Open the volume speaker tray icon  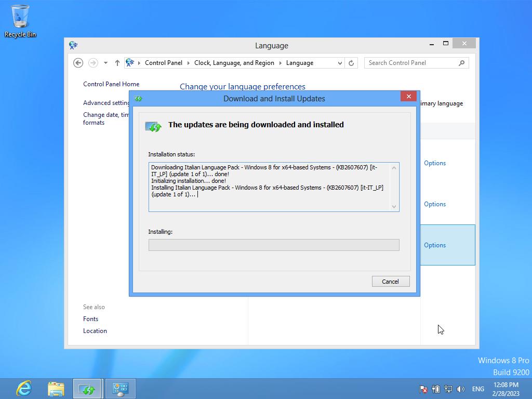click(461, 389)
